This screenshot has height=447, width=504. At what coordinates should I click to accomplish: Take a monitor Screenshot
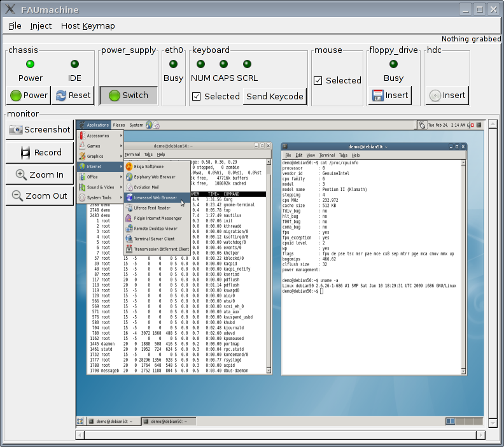click(39, 129)
